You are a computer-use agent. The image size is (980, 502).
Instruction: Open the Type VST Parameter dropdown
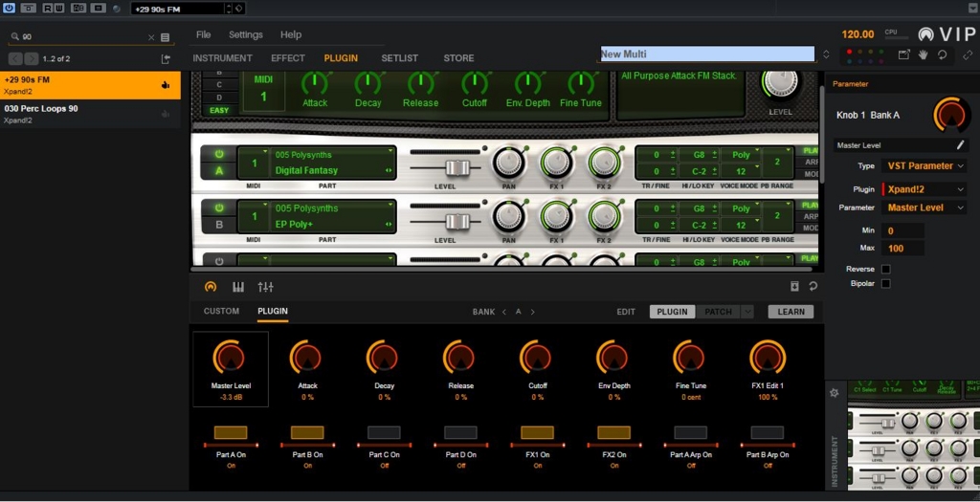[x=924, y=166]
